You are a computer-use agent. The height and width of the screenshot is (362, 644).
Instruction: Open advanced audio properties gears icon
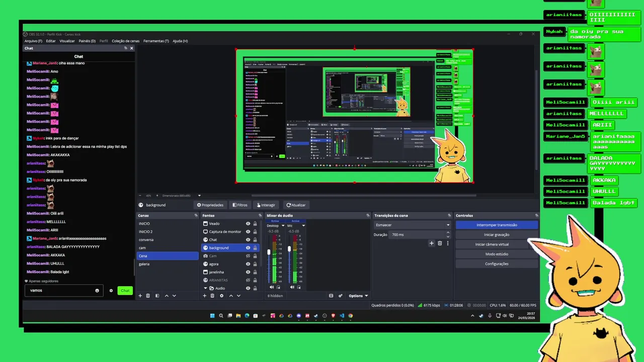[341, 296]
